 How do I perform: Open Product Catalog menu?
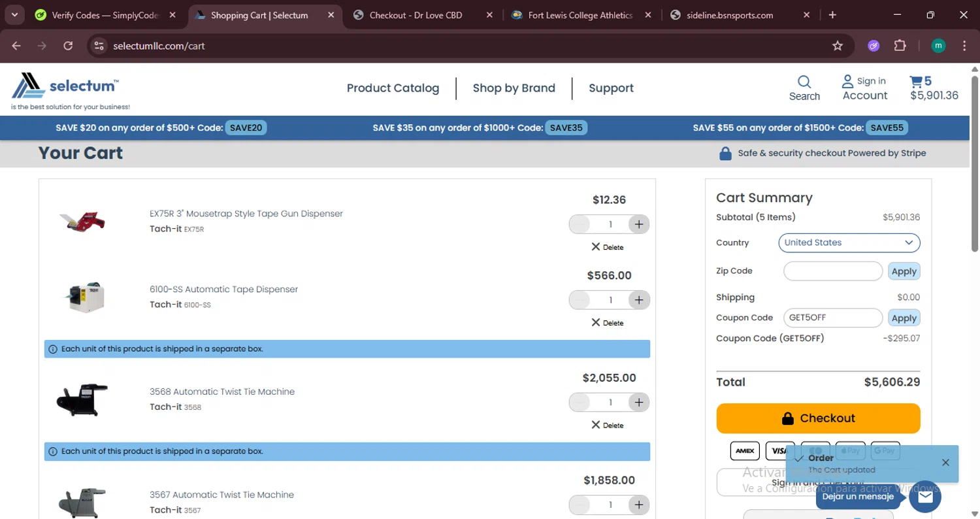(x=393, y=88)
